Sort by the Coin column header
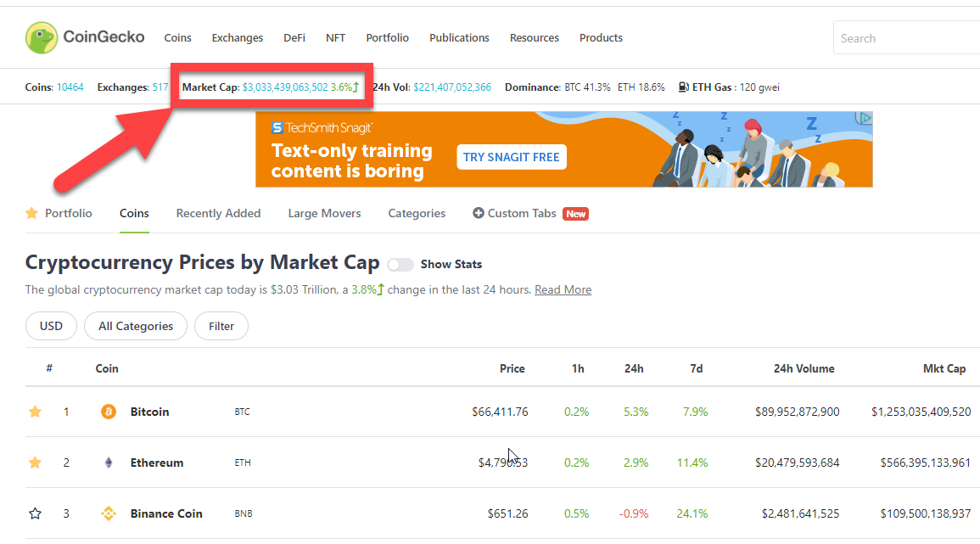980x544 pixels. point(107,368)
